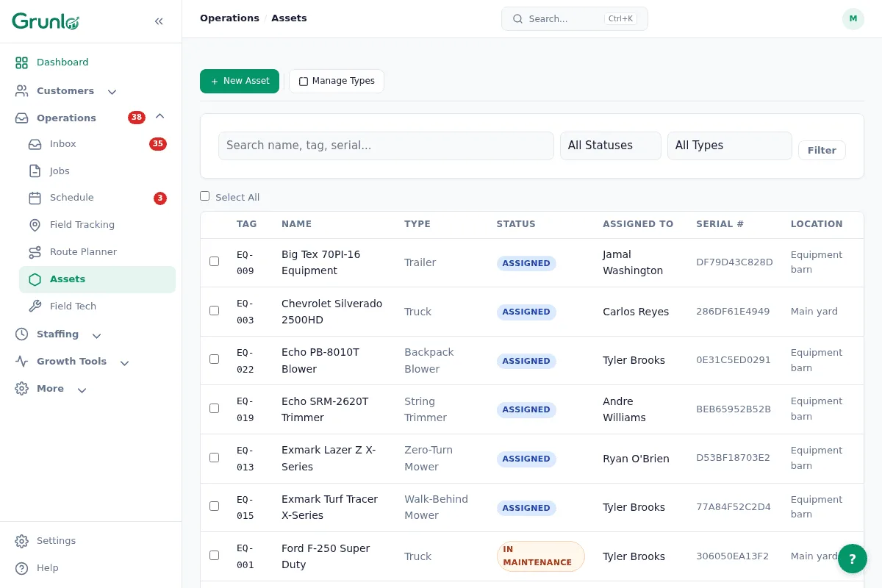Open Field Tracking in sidebar
The image size is (882, 588).
click(97, 225)
